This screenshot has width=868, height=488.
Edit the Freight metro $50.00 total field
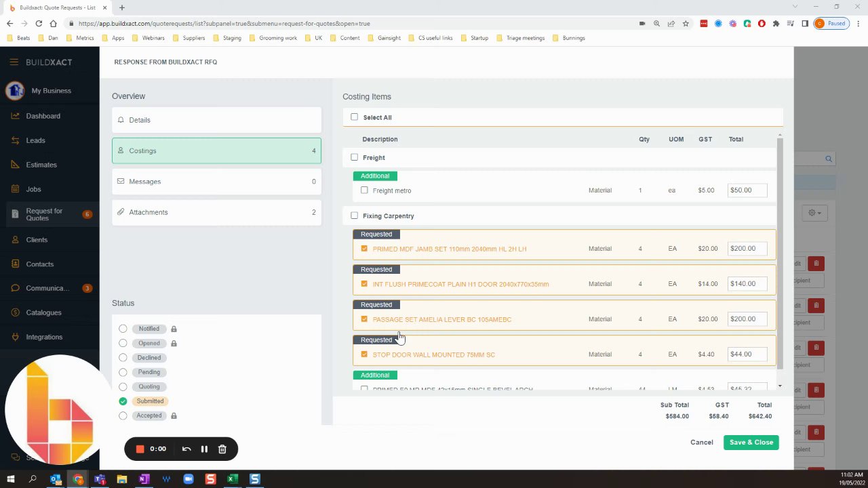tap(747, 190)
